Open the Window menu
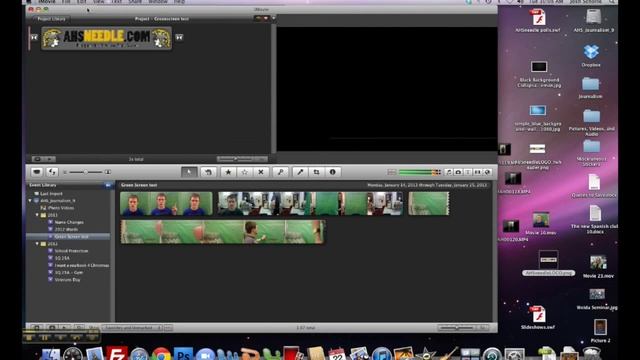Screen dimensions: 640x360 pos(158,2)
